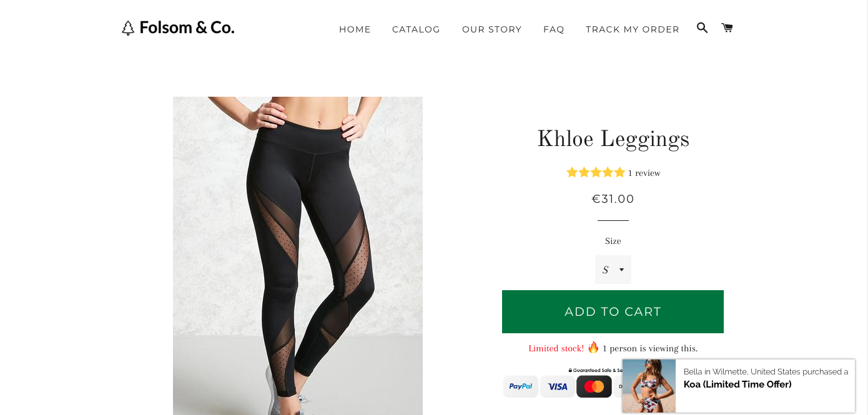The width and height of the screenshot is (868, 415).
Task: Open the Our Story page
Action: 491,29
